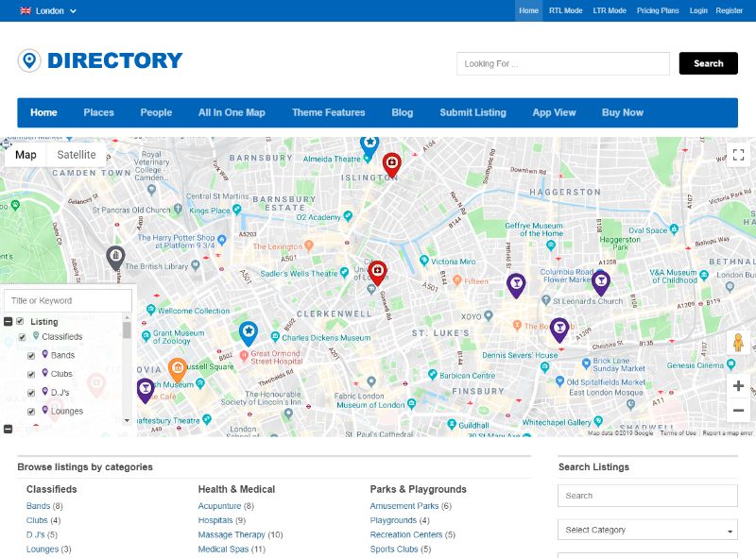Zoom out on the map
This screenshot has height=558, width=756.
738,411
